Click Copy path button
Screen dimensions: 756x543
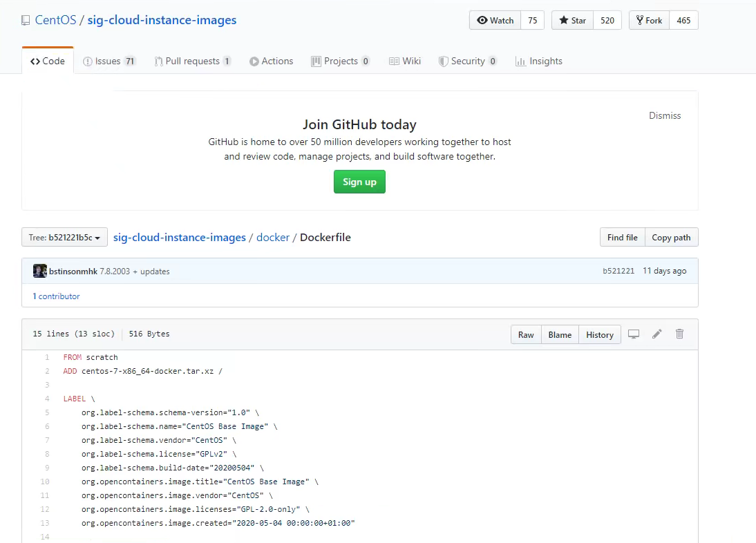(x=671, y=238)
